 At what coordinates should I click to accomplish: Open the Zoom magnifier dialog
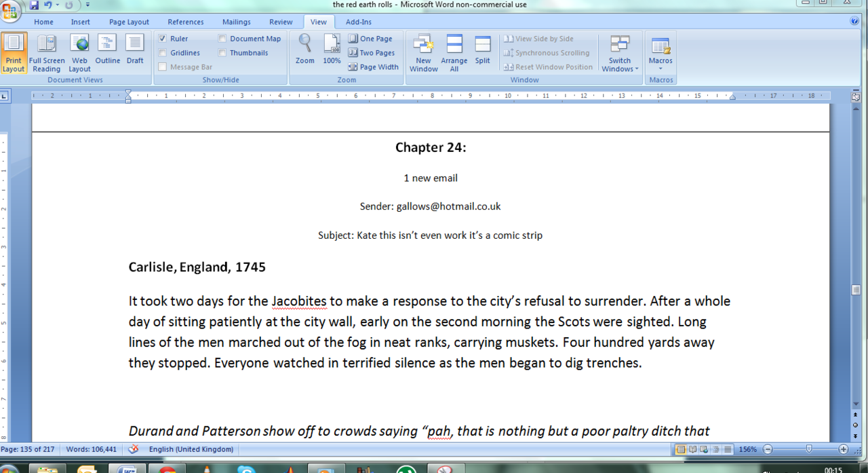point(304,50)
